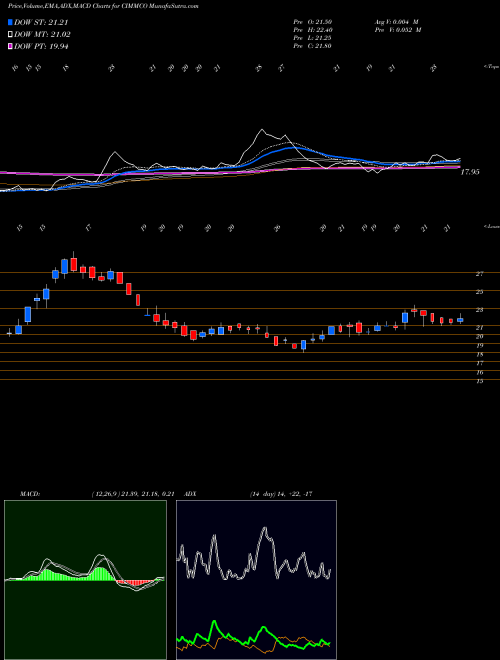Select the 'DOW PT: 19.94' legend label
500x660 pixels.
tap(41, 46)
